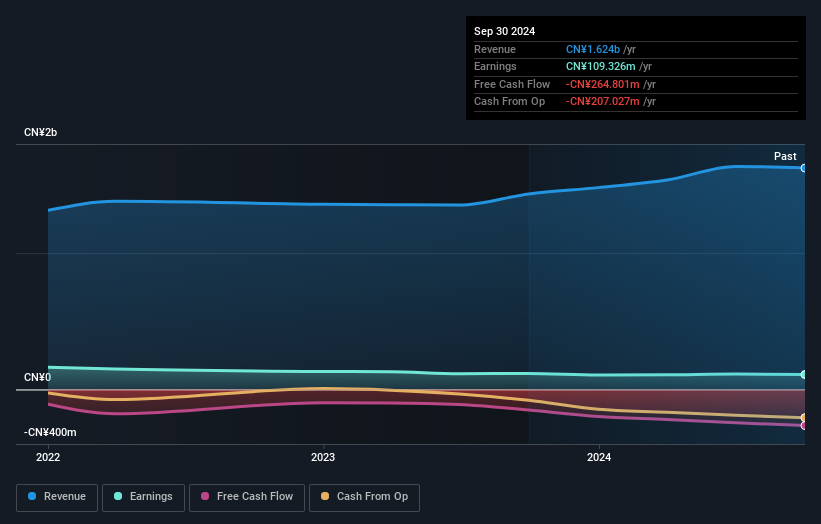821x524 pixels.
Task: Click the Sep 30 2024 tooltip date
Action: click(504, 31)
